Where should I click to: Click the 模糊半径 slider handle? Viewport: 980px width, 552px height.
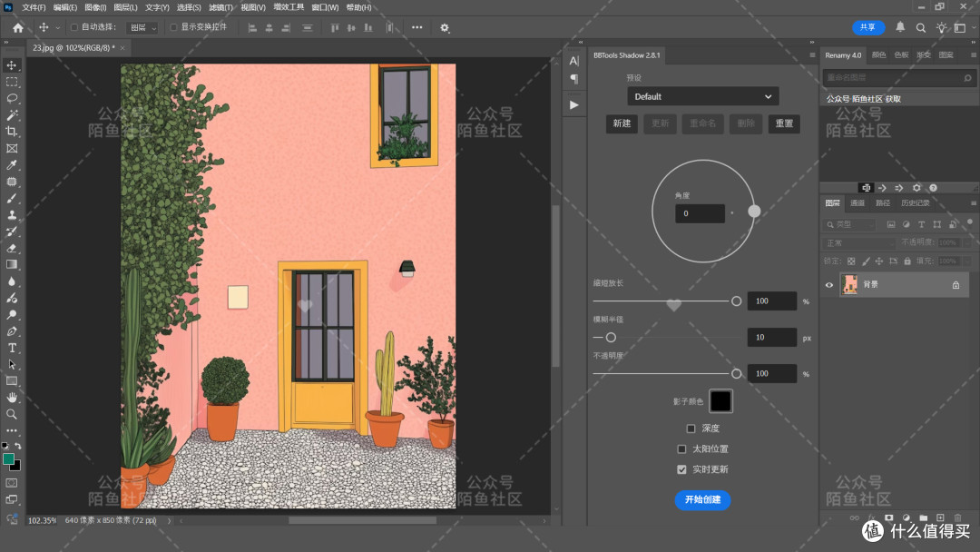(x=612, y=338)
